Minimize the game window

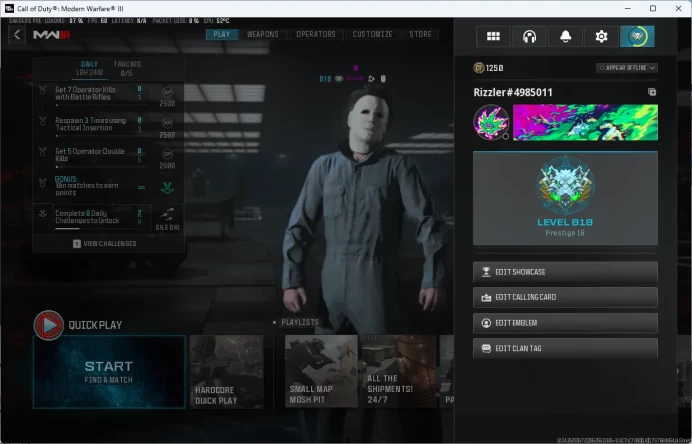pyautogui.click(x=628, y=8)
